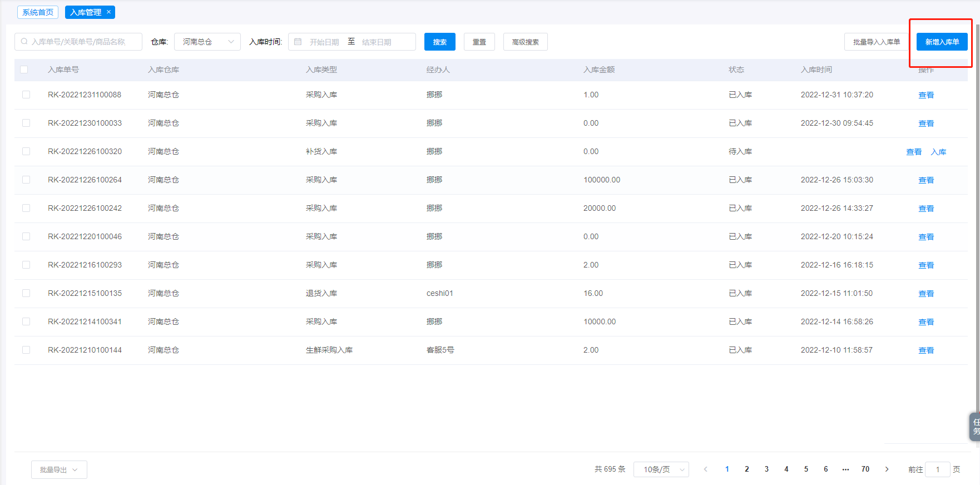
Task: Click the pagination ellipsis to jump more pages
Action: pos(845,469)
